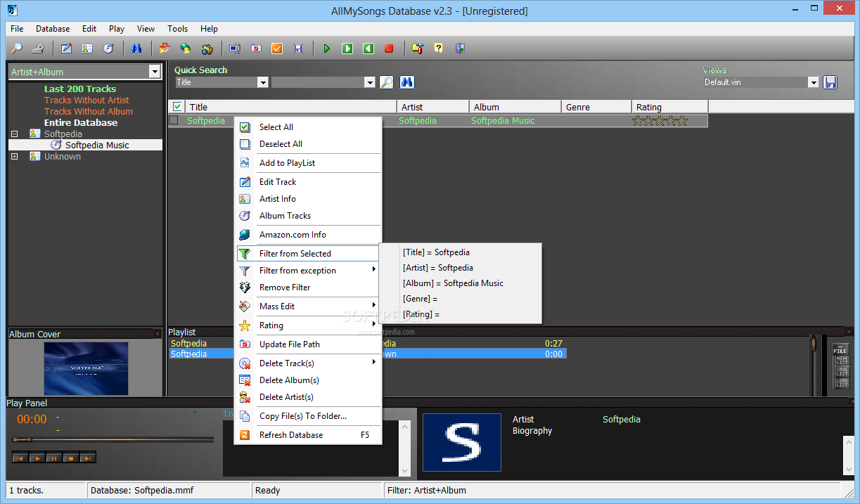Click the Album Tracks CD toolbar icon

[108, 49]
